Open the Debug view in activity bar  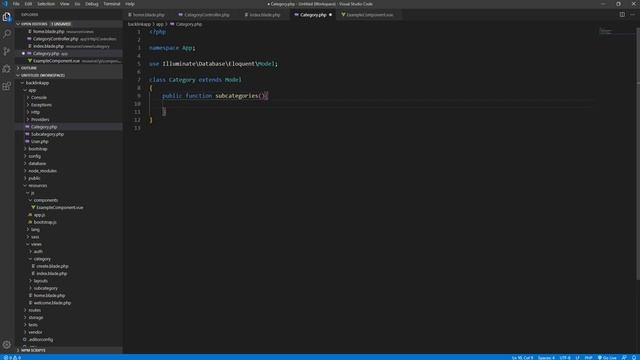click(7, 69)
